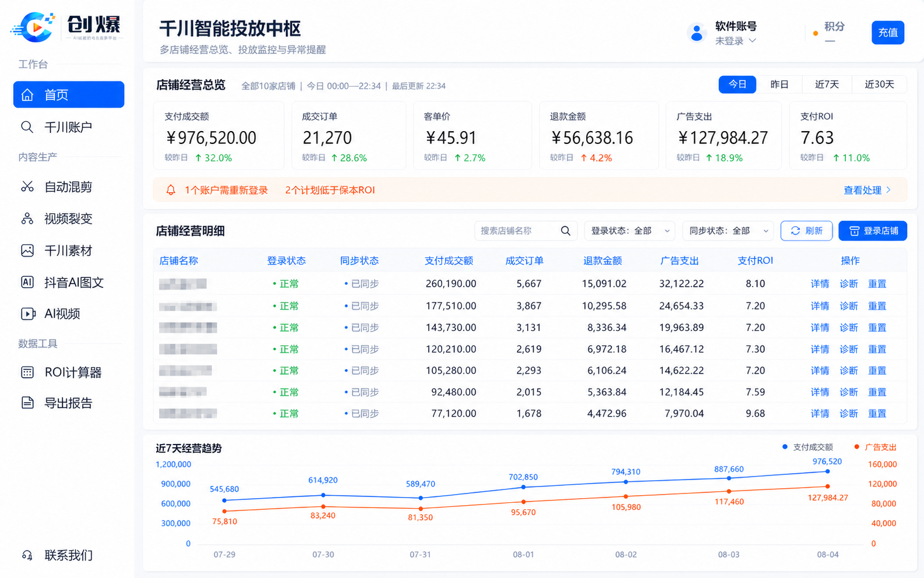Click the 登录店铺 button

tap(873, 231)
